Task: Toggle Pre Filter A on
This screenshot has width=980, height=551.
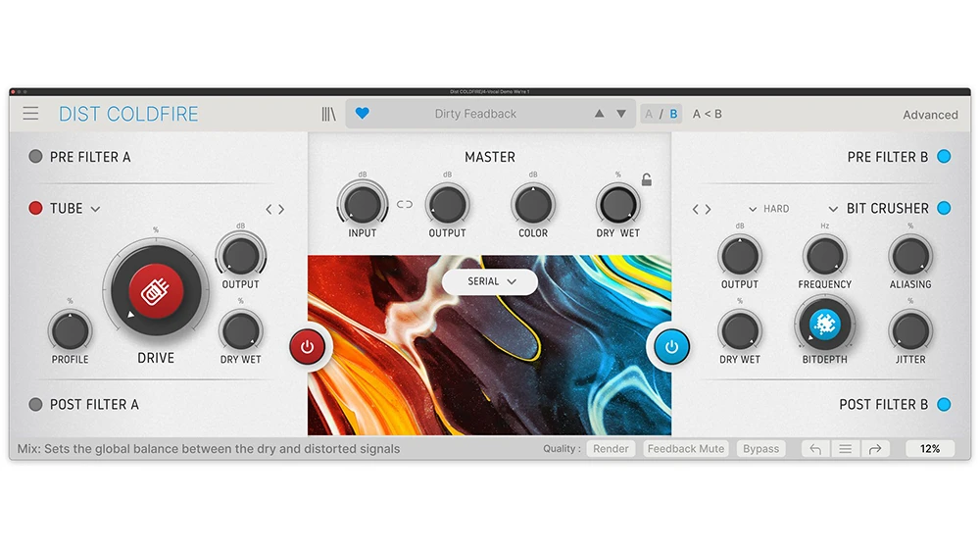Action: click(36, 157)
